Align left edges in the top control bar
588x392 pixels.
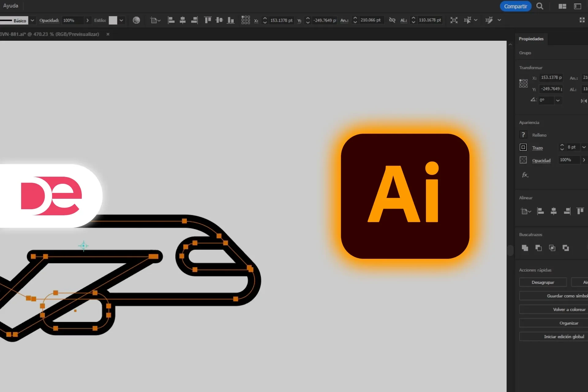pos(171,20)
